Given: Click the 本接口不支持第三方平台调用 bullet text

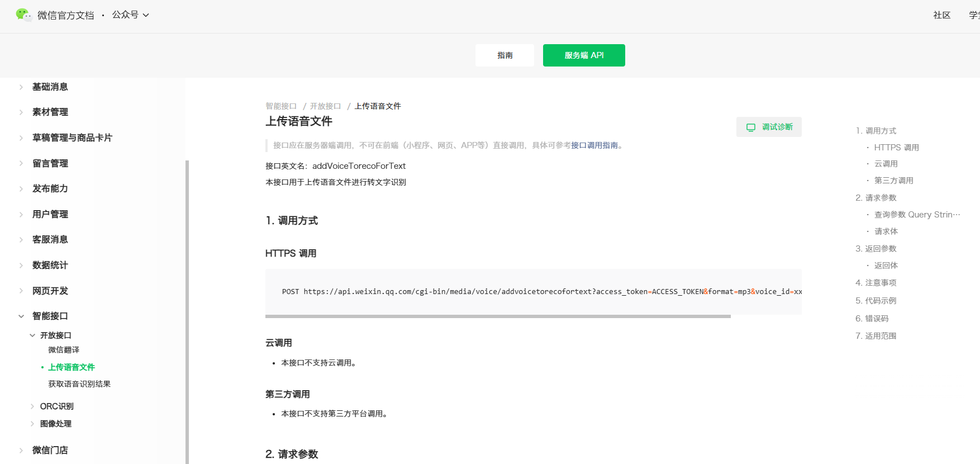Looking at the screenshot, I should (x=334, y=414).
